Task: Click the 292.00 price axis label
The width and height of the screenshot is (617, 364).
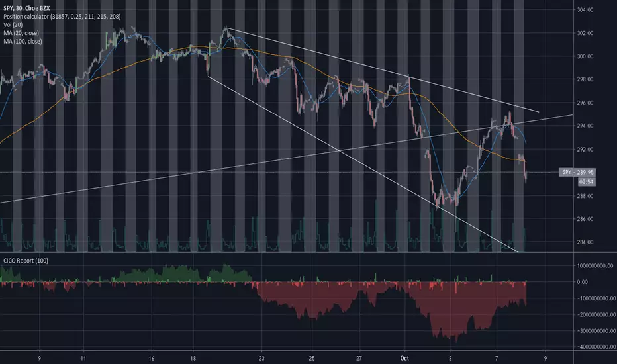Action: [x=585, y=149]
